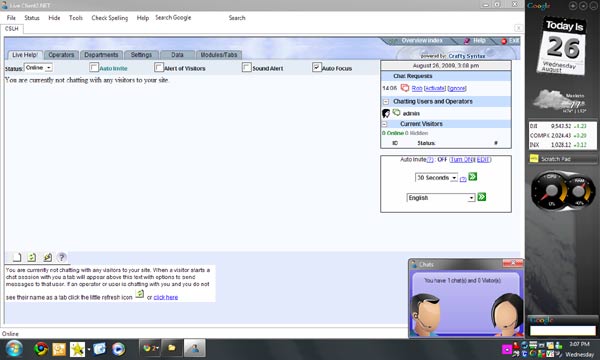Click green arrow beside 30 Seconds dropdown
Screen dimensions: 600x360
click(473, 177)
